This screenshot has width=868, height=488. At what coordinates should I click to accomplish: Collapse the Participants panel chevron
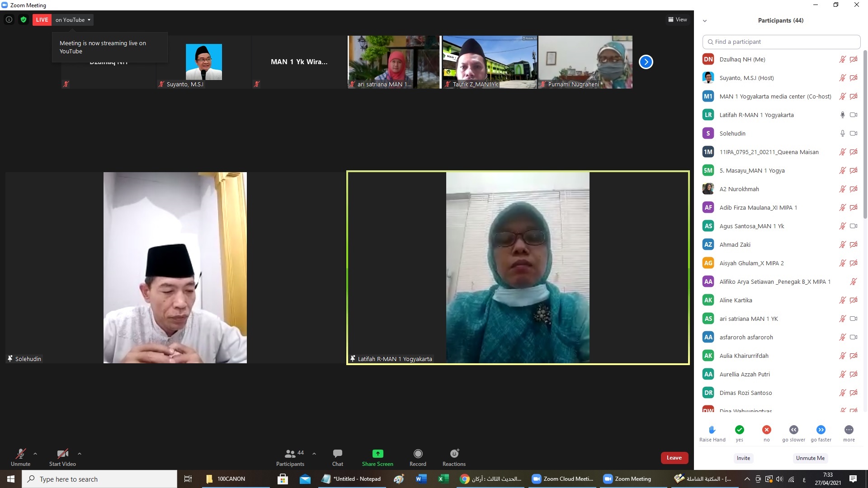pyautogui.click(x=704, y=21)
